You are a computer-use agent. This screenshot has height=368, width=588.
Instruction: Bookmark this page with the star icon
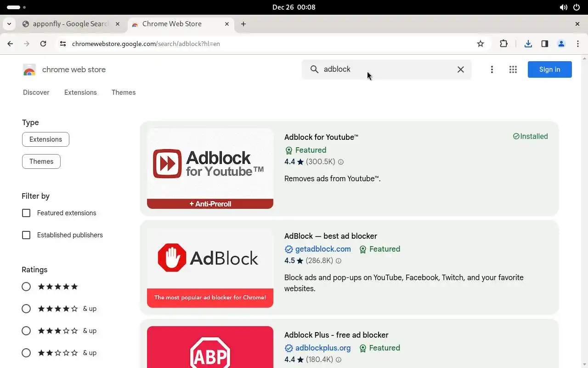[x=481, y=44]
